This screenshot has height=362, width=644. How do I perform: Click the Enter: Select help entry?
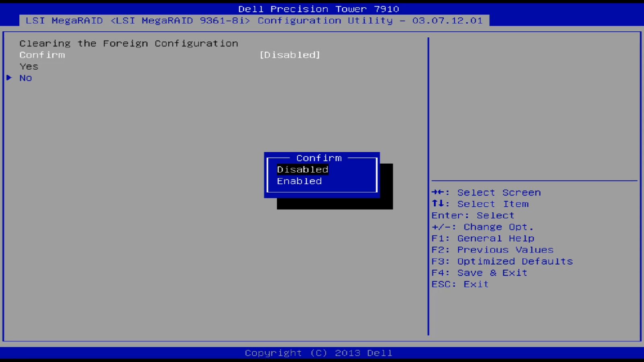tap(473, 215)
